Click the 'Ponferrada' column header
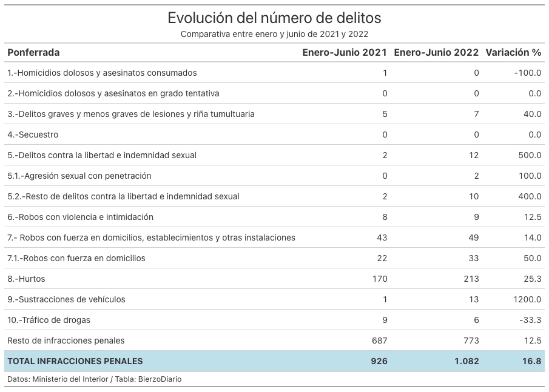Screen dimensions: 549x392 tap(33, 53)
